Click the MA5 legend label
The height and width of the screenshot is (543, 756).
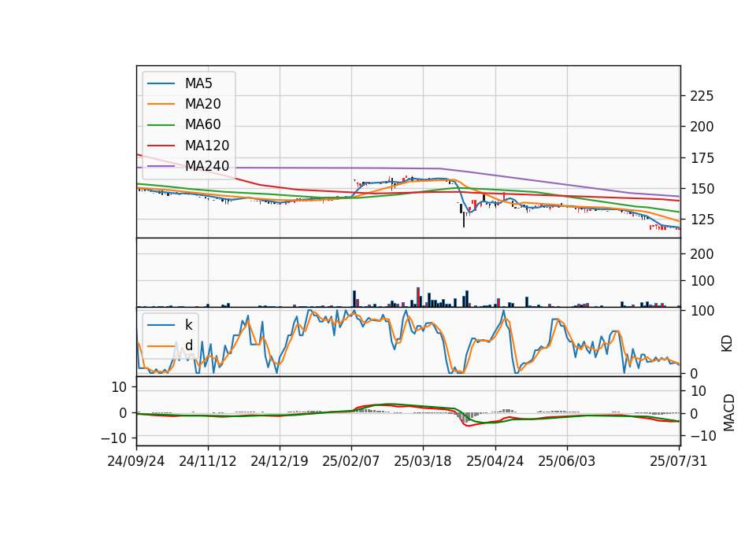[198, 83]
